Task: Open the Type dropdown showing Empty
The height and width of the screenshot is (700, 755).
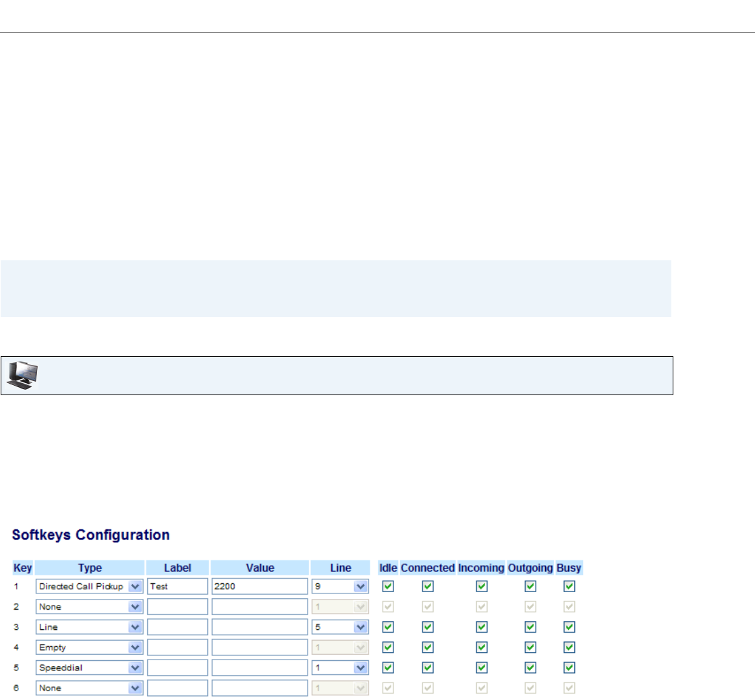Action: pyautogui.click(x=89, y=647)
